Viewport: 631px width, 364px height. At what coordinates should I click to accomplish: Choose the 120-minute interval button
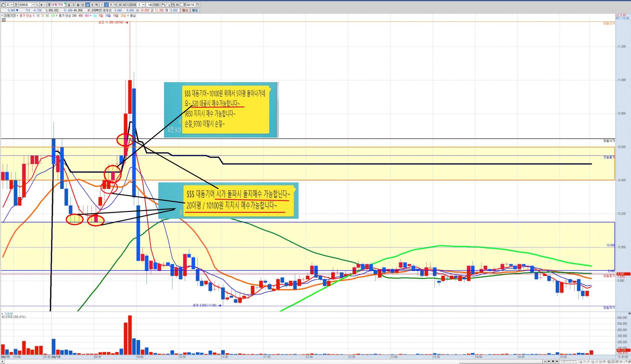pos(129,5)
